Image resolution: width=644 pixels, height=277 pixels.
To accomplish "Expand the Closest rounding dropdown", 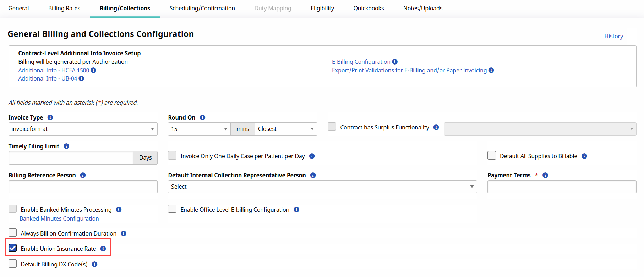I will pos(286,129).
